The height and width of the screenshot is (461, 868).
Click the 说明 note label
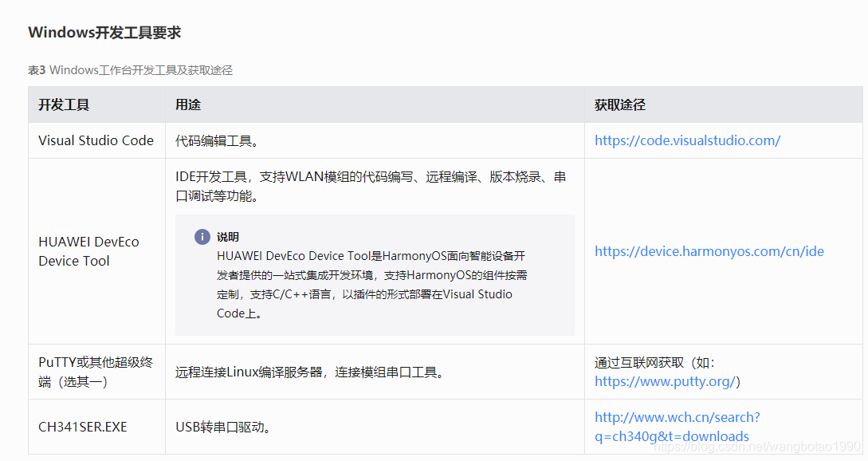pyautogui.click(x=228, y=237)
